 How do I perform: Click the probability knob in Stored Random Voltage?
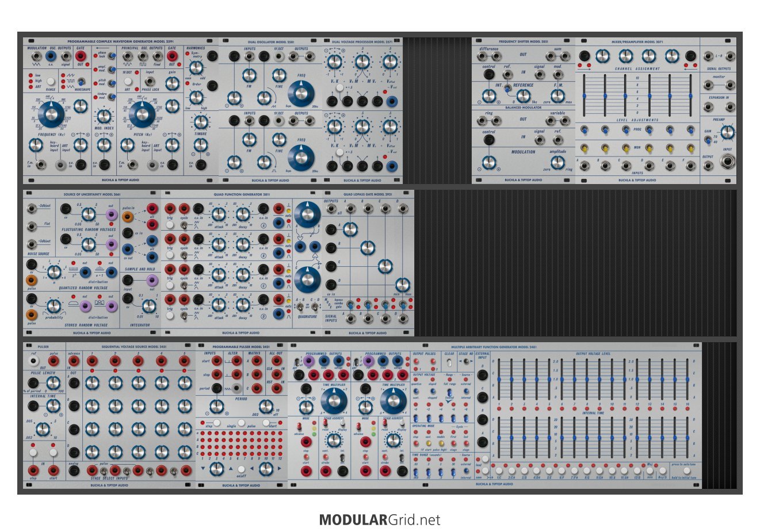[54, 306]
